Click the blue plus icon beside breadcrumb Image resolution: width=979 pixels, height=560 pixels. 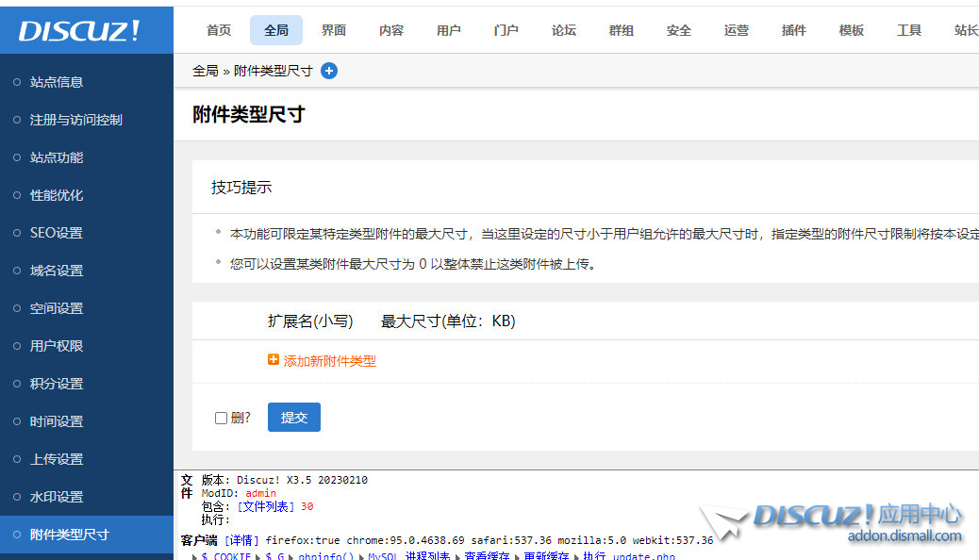[329, 71]
